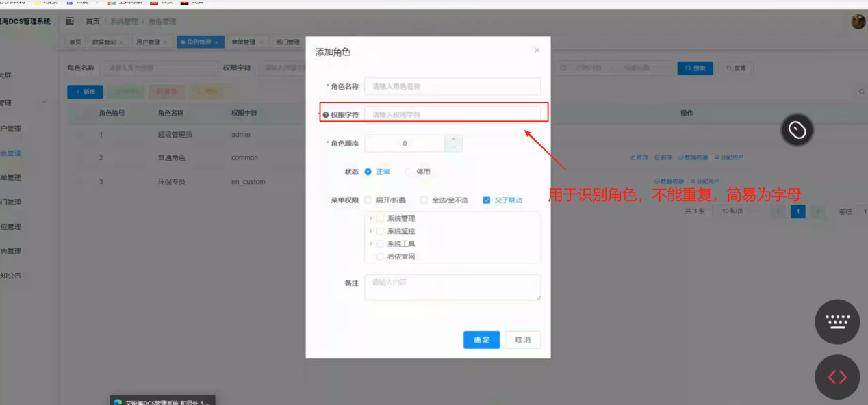Close the 菜单管理 tab with its x

(261, 42)
